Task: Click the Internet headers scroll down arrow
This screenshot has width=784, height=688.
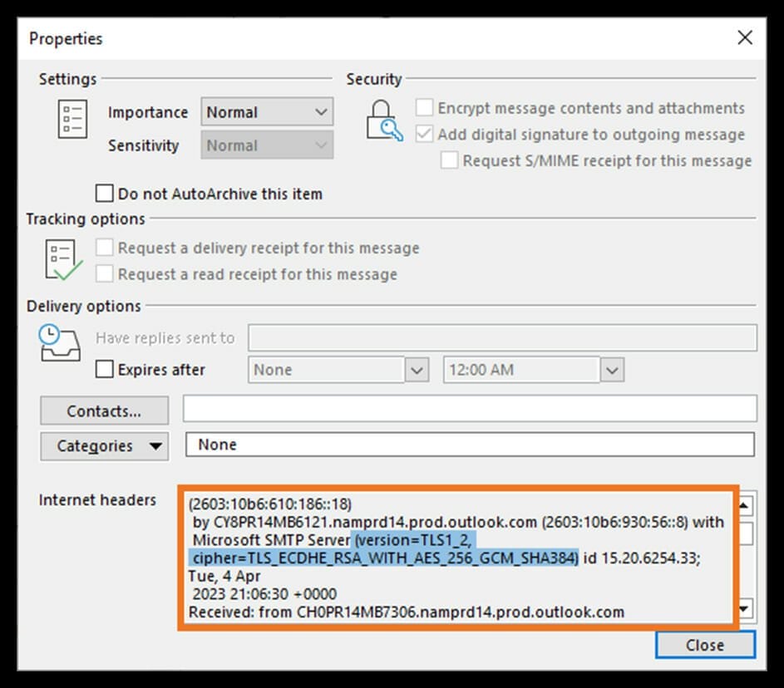Action: 744,608
